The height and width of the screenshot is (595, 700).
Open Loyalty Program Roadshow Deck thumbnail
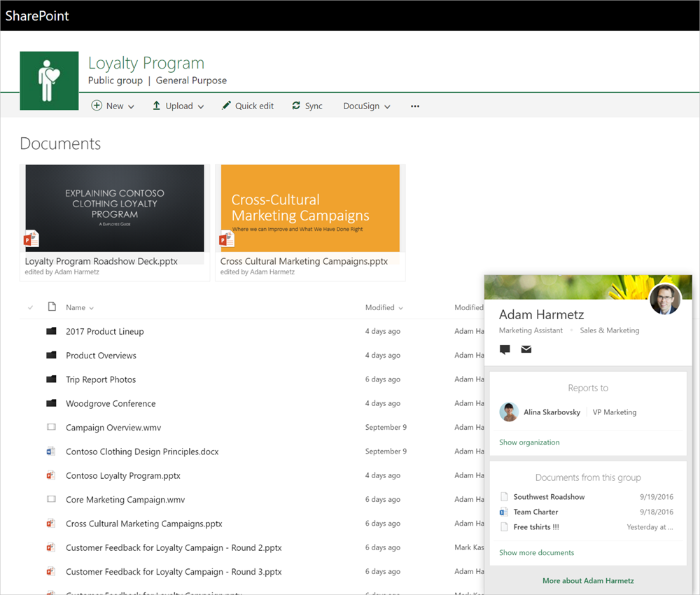[115, 209]
